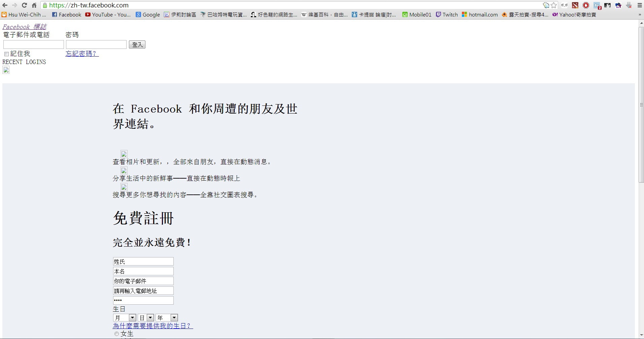Image resolution: width=644 pixels, height=339 pixels.
Task: Open the Twitch bookmark
Action: pyautogui.click(x=447, y=15)
